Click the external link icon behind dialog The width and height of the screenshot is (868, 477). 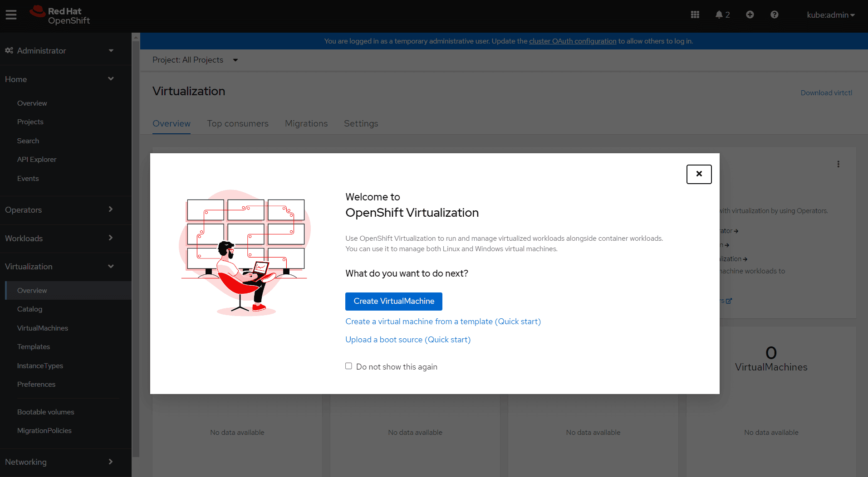coord(729,301)
